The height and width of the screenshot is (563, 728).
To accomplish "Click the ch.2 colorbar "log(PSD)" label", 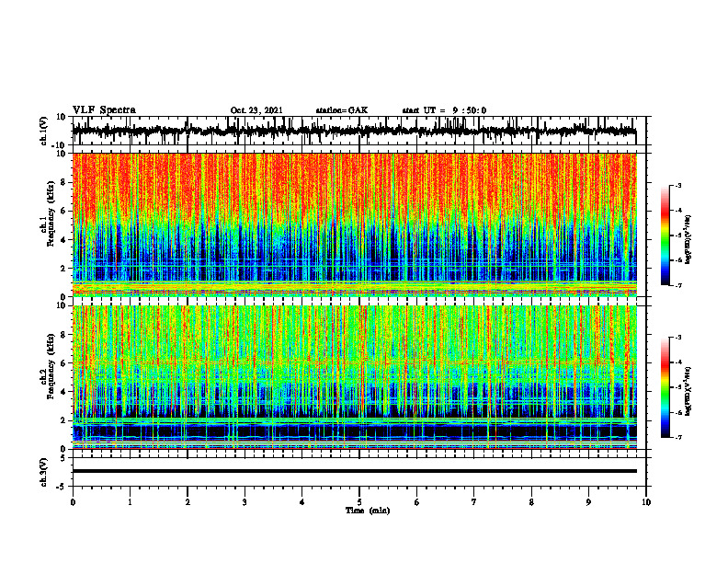I will (x=688, y=391).
